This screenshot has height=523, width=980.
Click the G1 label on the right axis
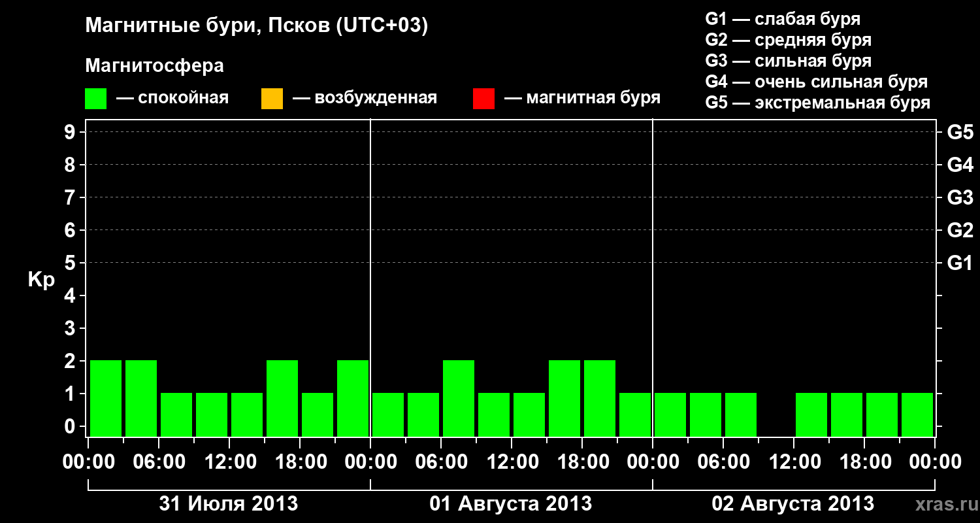(x=960, y=263)
